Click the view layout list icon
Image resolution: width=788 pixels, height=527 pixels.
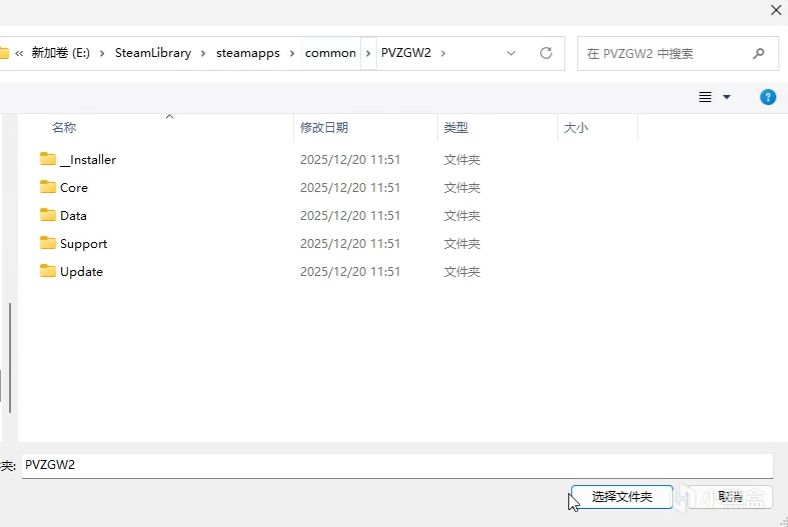click(x=705, y=97)
